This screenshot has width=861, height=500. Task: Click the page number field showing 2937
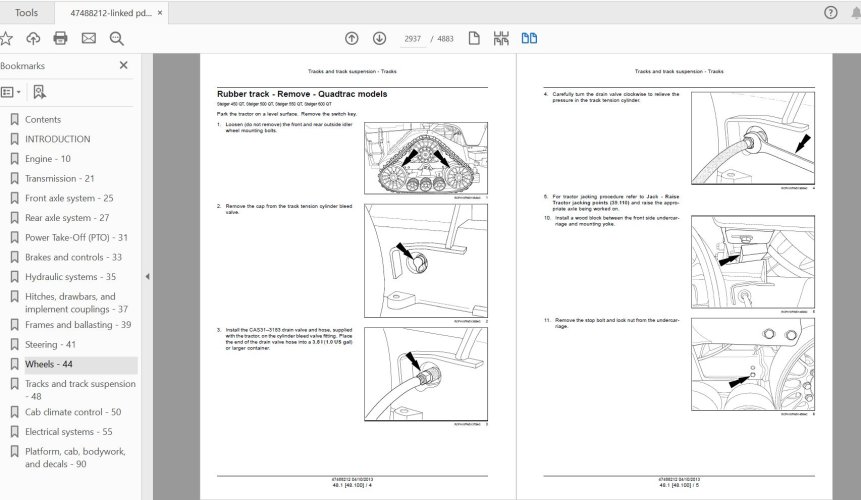click(x=412, y=39)
